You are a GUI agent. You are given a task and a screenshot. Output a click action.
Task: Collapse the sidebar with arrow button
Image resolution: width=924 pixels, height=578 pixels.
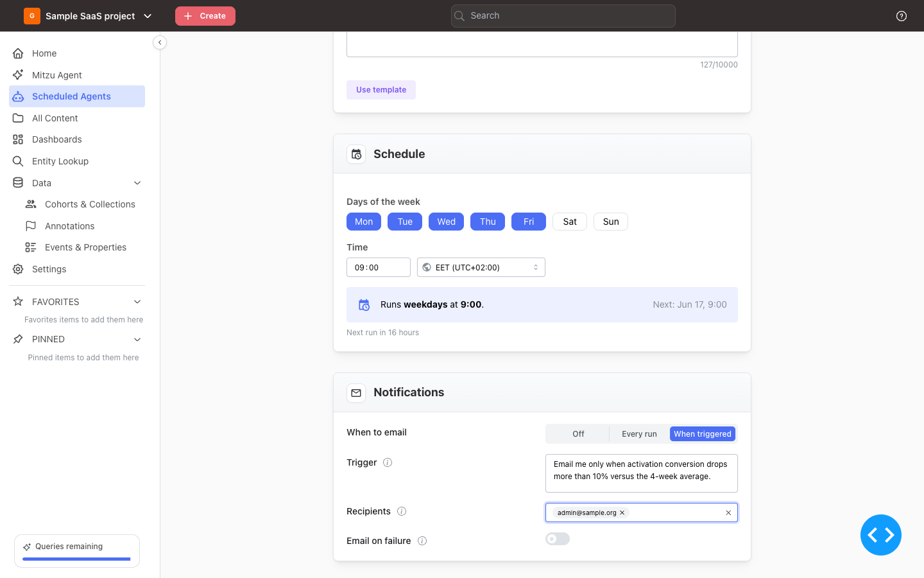pos(160,42)
